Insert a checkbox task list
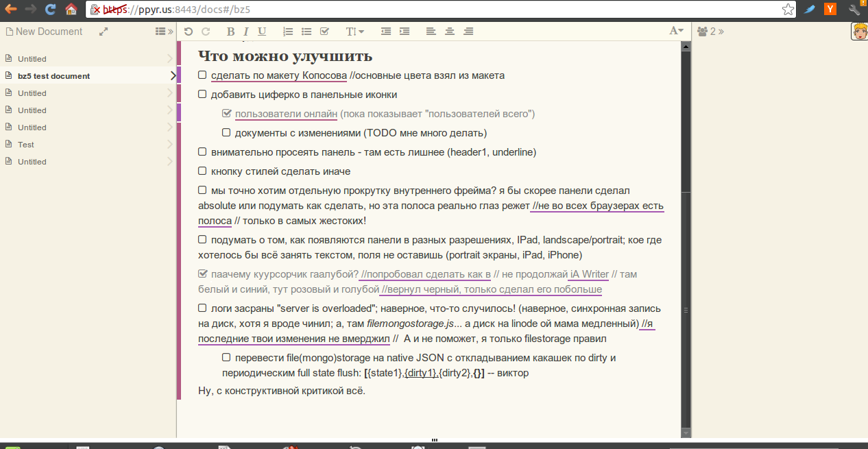 (324, 32)
